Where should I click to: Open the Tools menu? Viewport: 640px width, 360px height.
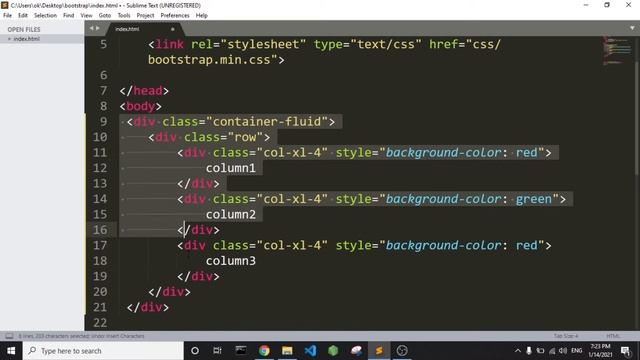(x=124, y=16)
